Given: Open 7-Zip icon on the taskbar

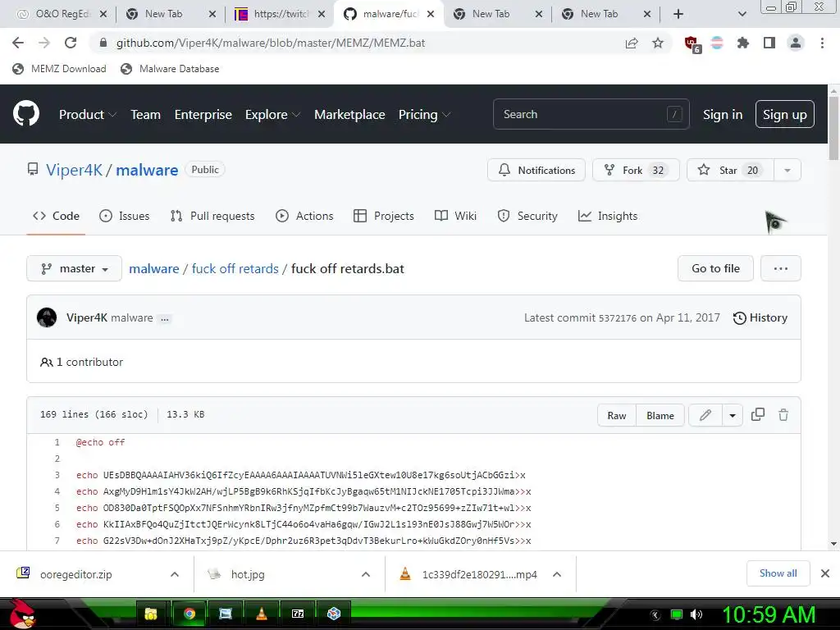Looking at the screenshot, I should tap(298, 614).
